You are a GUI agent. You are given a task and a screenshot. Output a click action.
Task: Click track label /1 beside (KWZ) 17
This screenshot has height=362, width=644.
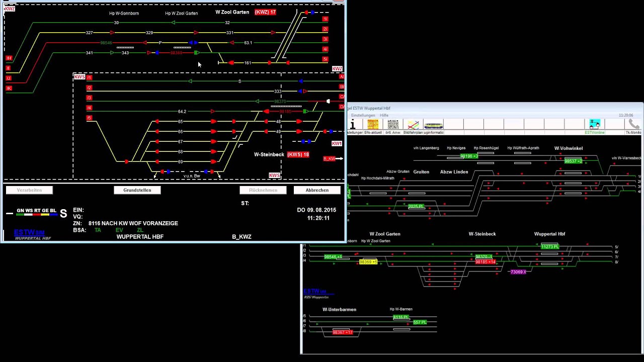326,19
